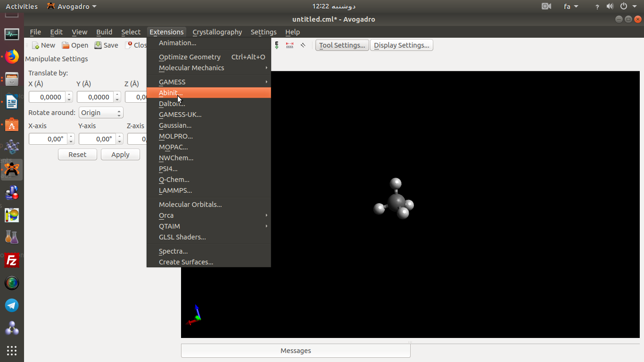Viewport: 644px width, 362px height.
Task: Open Firefox from the dock
Action: (x=12, y=57)
